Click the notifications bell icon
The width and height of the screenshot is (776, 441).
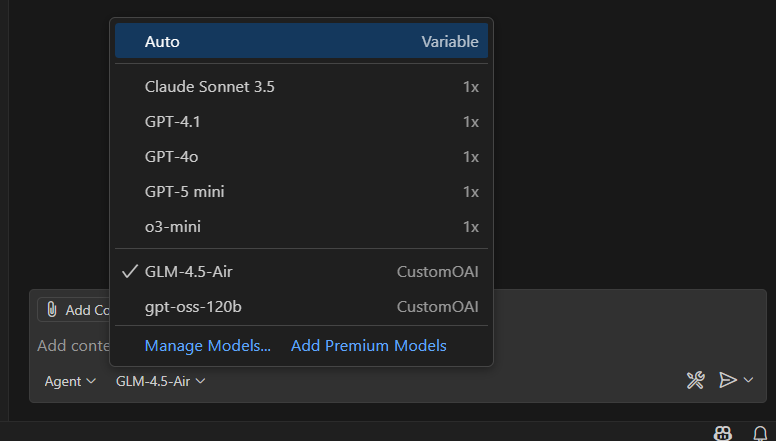coord(760,433)
